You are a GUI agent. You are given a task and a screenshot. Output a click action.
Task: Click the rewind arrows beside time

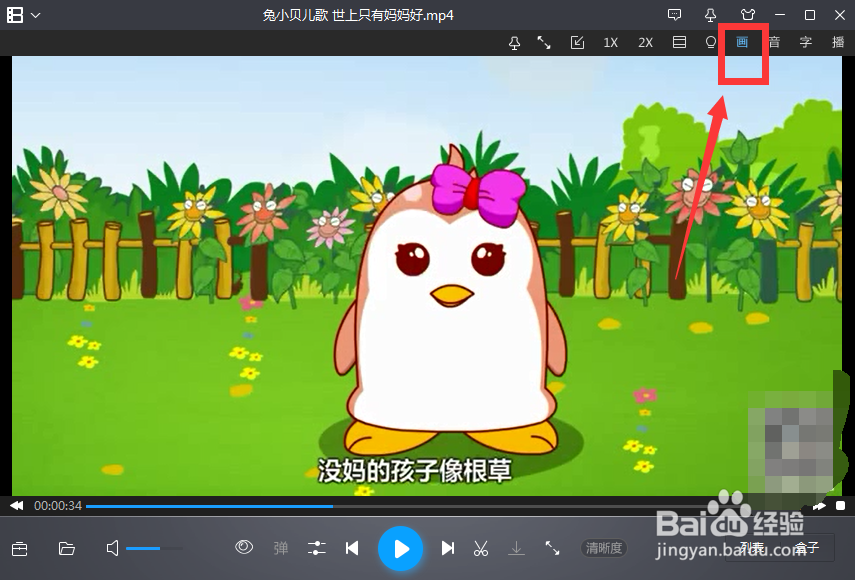click(17, 505)
